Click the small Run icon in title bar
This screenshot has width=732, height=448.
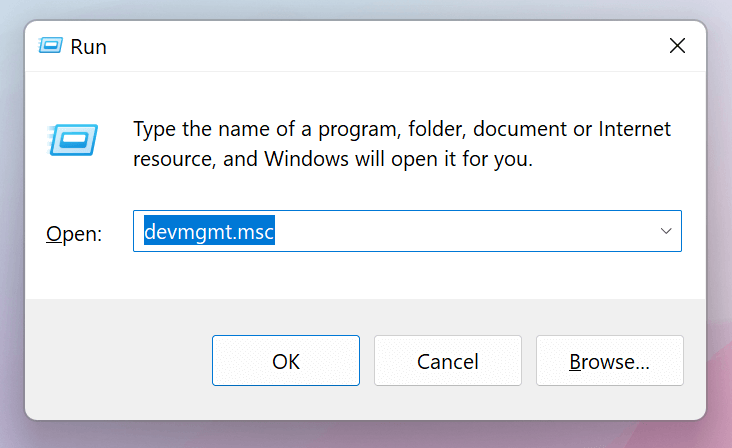50,46
